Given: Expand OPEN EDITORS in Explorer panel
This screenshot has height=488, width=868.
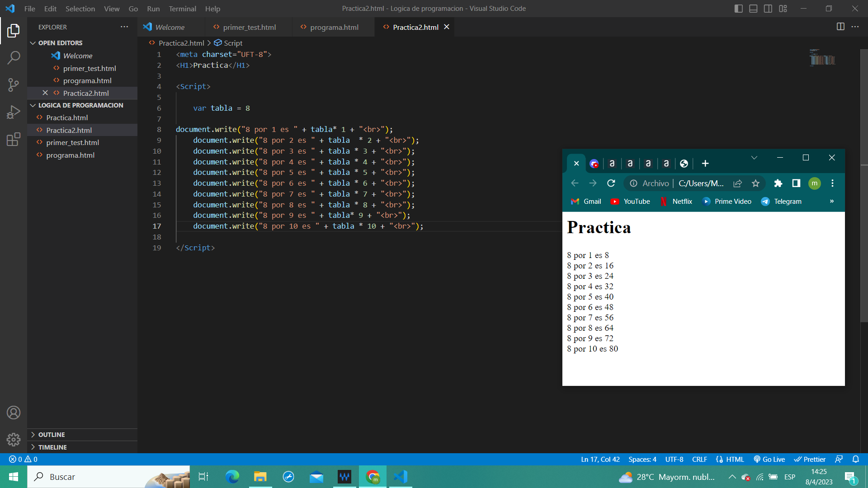Looking at the screenshot, I should (x=33, y=42).
